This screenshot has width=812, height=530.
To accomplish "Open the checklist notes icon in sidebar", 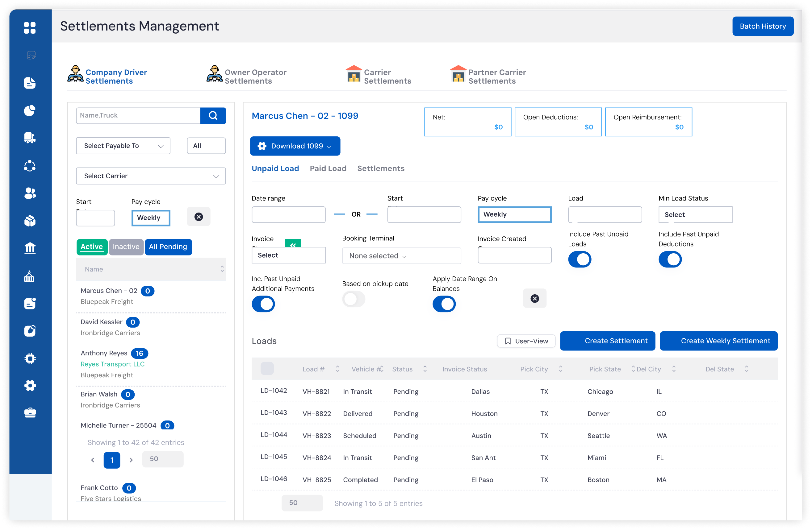I will 31,55.
